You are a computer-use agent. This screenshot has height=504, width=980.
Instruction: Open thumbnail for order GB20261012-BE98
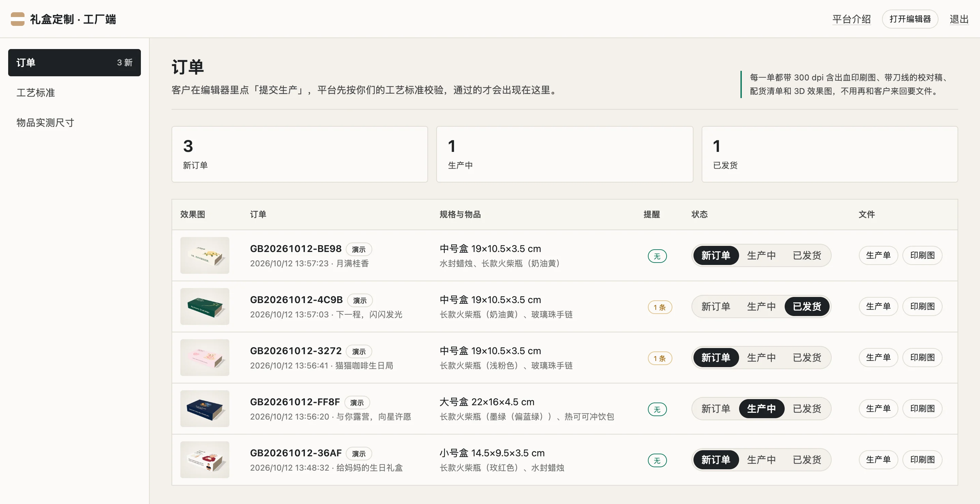(x=205, y=255)
